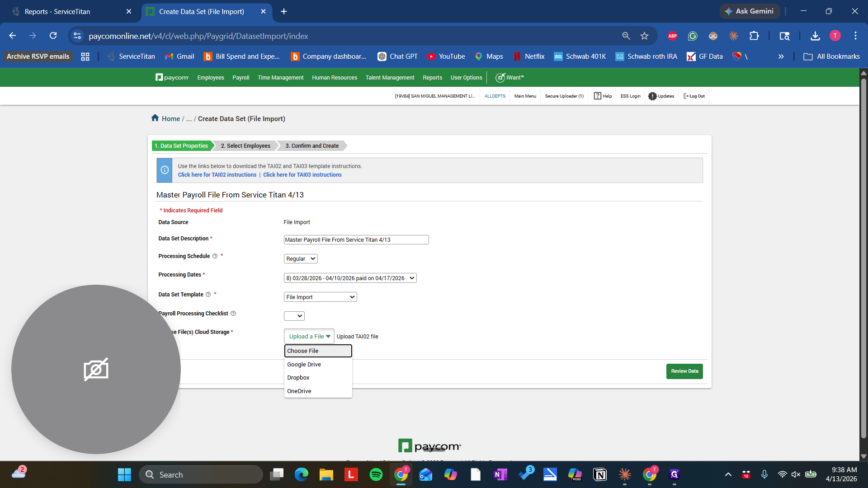The width and height of the screenshot is (868, 488).
Task: Open Spotify from the taskbar
Action: click(x=376, y=474)
